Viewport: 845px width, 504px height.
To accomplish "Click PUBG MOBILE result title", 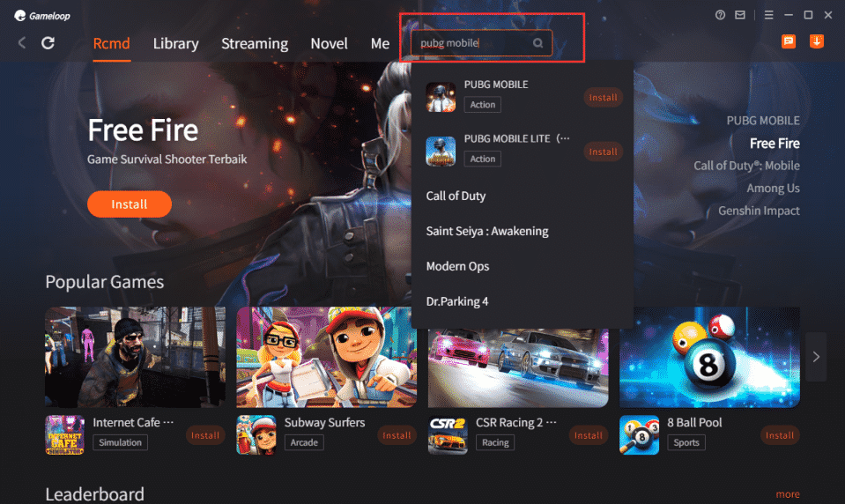I will point(496,85).
